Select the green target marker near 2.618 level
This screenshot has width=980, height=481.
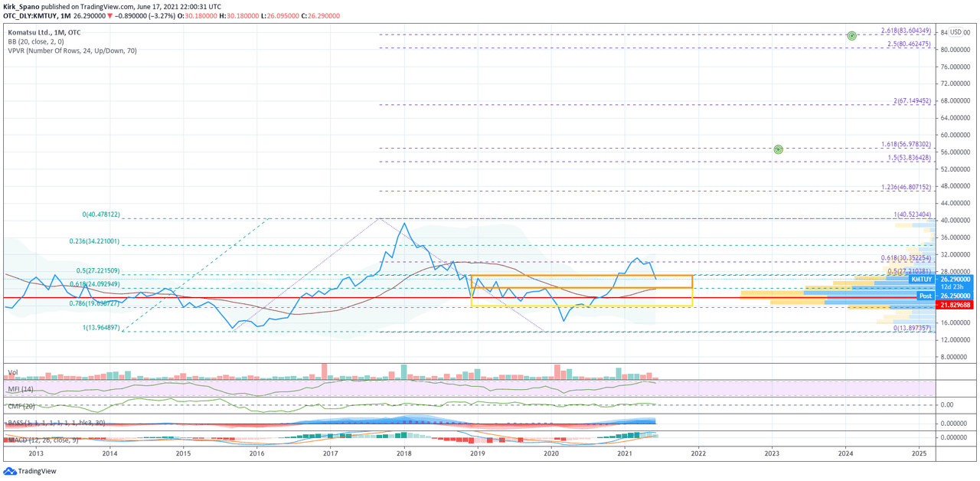851,35
